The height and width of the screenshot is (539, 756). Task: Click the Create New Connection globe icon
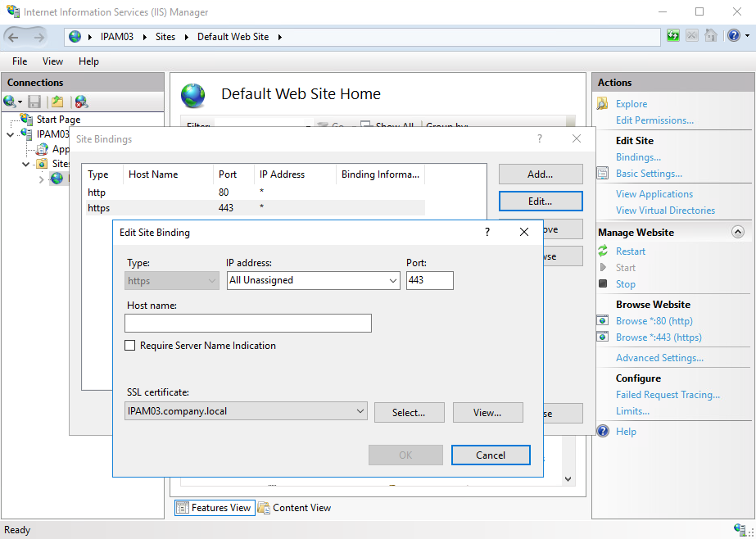10,102
